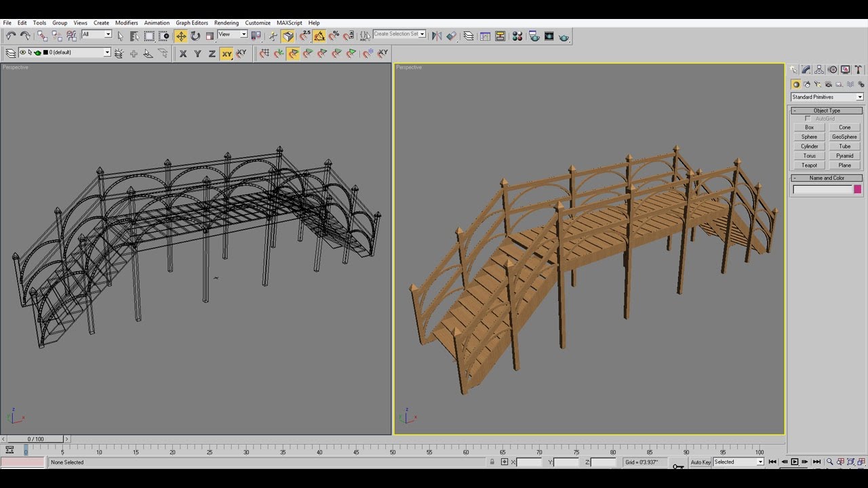The height and width of the screenshot is (488, 868).
Task: Open the Hierarchy command panel tab
Action: (819, 70)
